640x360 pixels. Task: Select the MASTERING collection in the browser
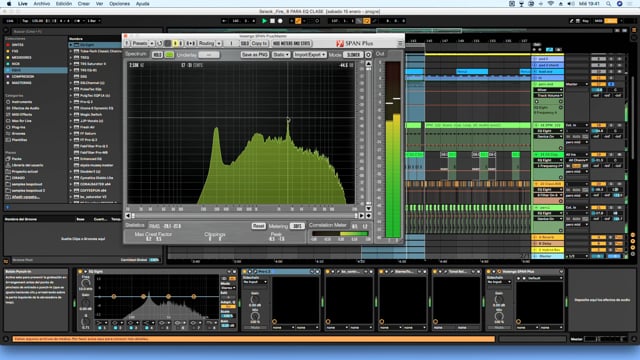point(22,83)
